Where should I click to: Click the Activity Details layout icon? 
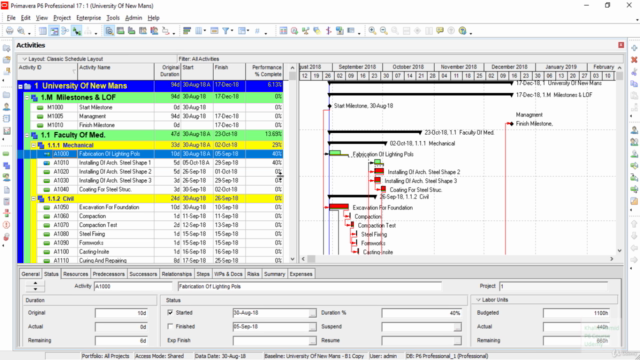[x=109, y=31]
